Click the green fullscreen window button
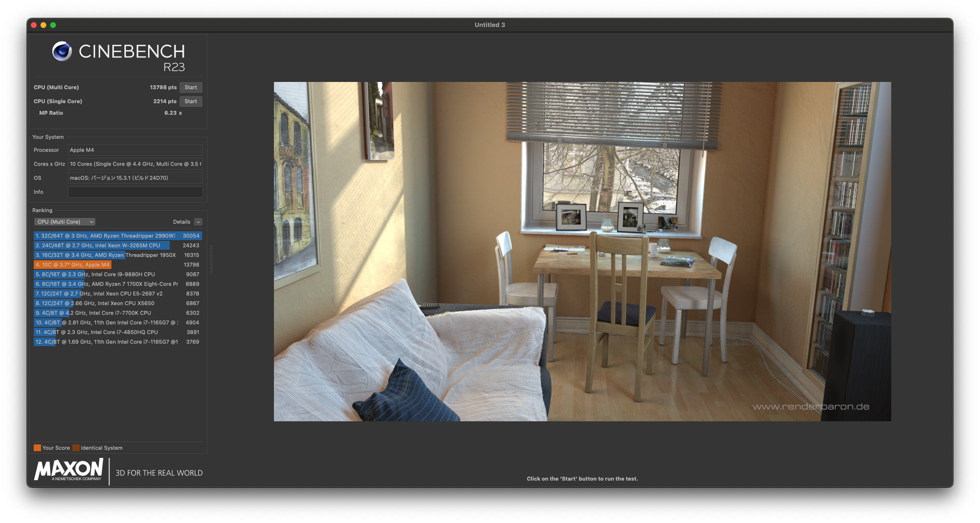This screenshot has width=980, height=523. coord(53,25)
